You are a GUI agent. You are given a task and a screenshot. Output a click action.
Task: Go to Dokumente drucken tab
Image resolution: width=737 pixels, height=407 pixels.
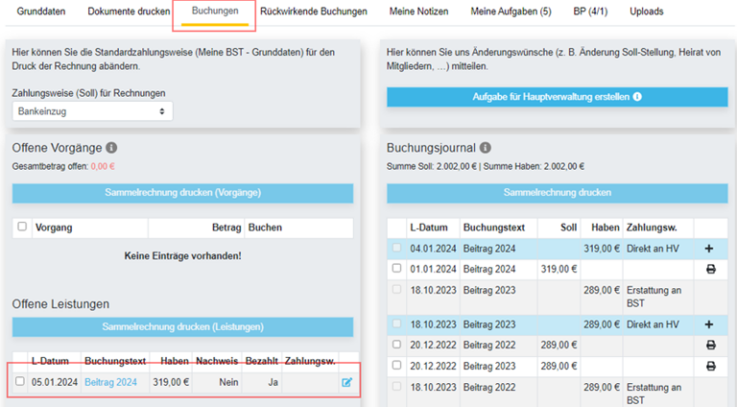click(129, 11)
